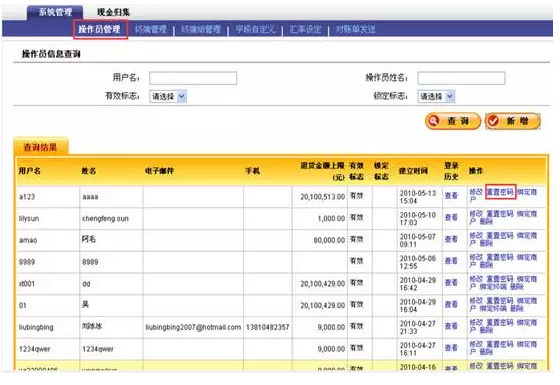The height and width of the screenshot is (385, 560).
Task: Click the 查询 search button
Action: click(453, 121)
